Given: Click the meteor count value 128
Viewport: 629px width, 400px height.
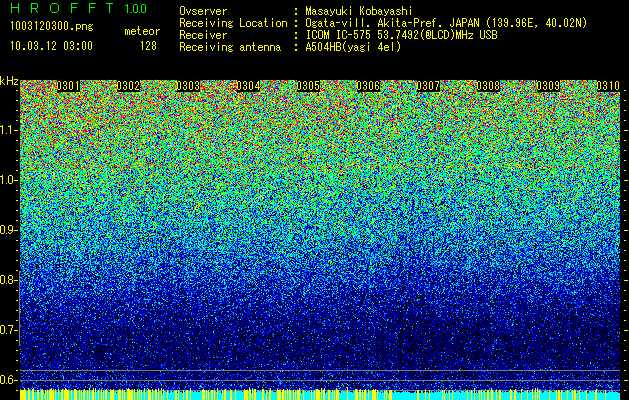Looking at the screenshot, I should tap(148, 46).
